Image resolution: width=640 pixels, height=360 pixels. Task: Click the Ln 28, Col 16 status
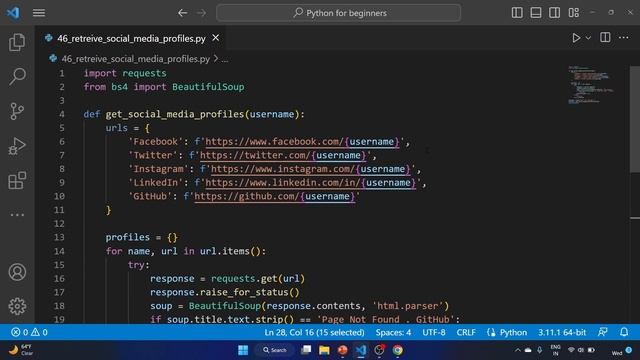314,332
